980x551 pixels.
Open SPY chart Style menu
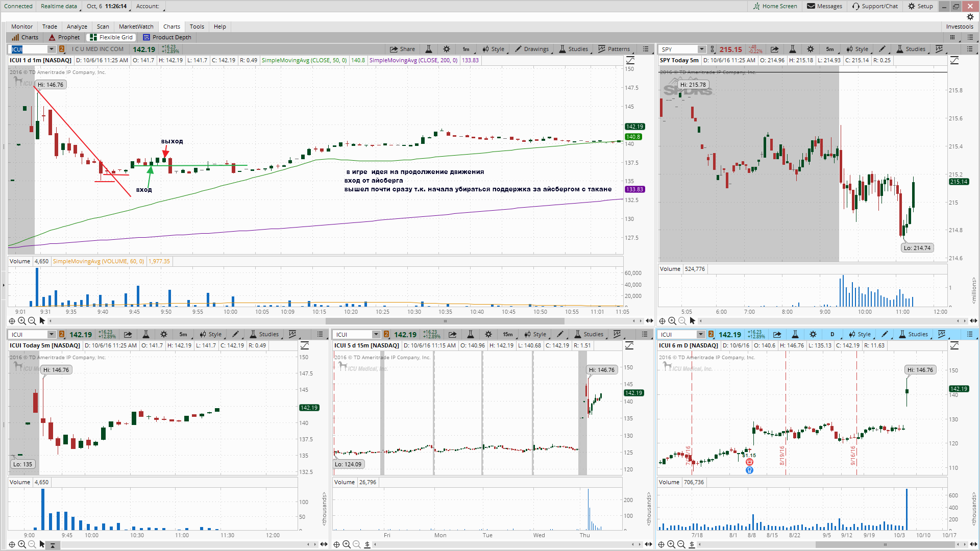(x=857, y=49)
